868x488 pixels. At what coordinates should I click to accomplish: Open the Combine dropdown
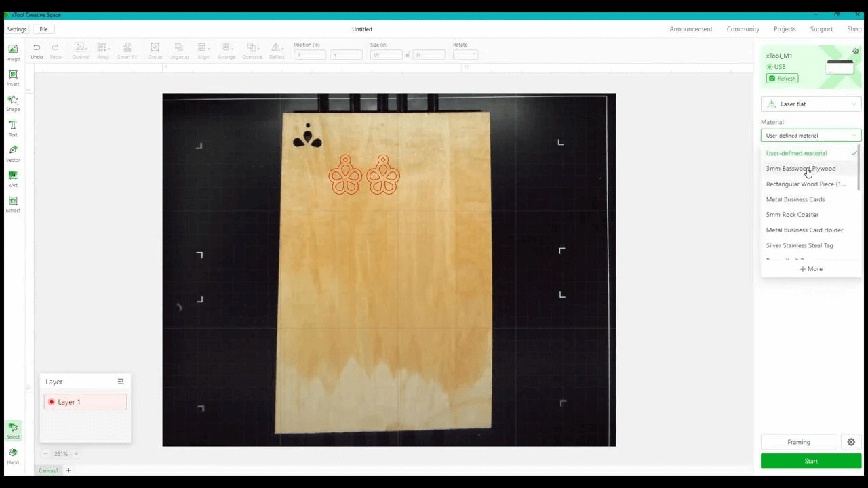pyautogui.click(x=252, y=51)
